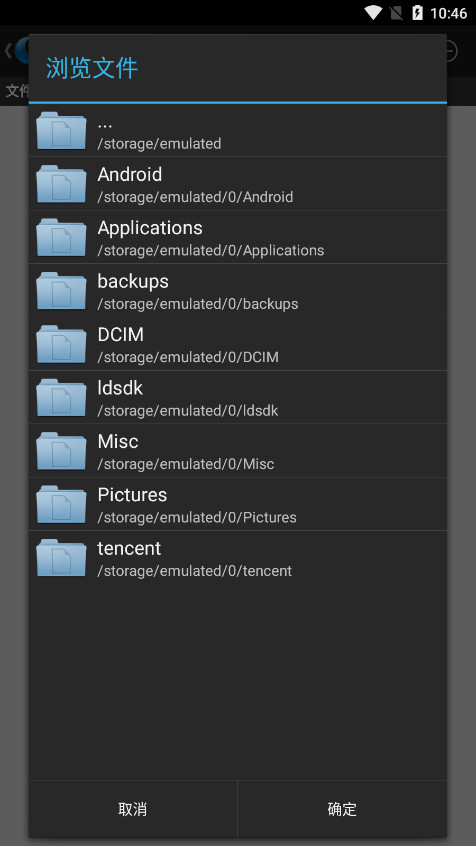
Task: Tap the Wi-Fi status icon
Action: pos(373,12)
